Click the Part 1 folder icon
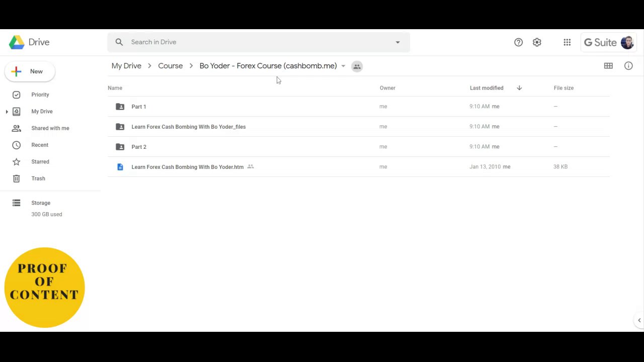This screenshot has height=362, width=644. point(120,107)
